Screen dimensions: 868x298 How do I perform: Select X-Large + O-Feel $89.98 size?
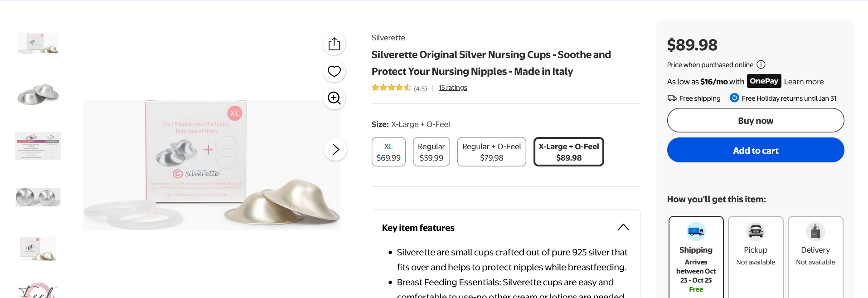(568, 152)
